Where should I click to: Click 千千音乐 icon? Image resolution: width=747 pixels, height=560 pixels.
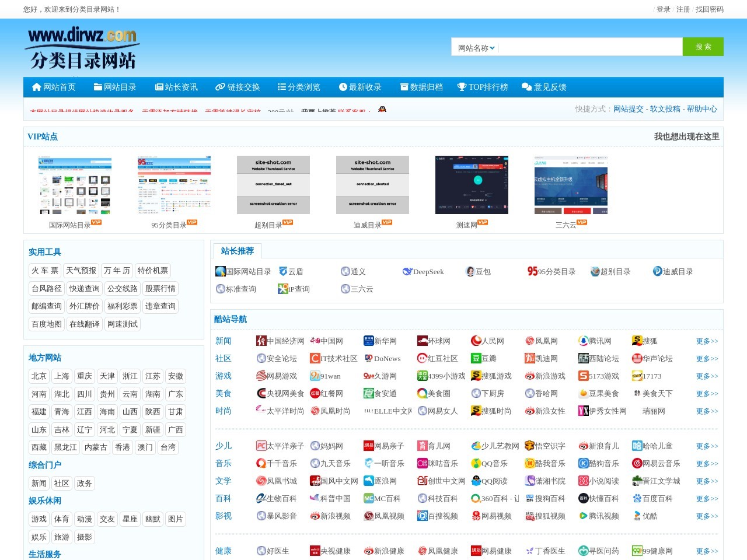[261, 463]
